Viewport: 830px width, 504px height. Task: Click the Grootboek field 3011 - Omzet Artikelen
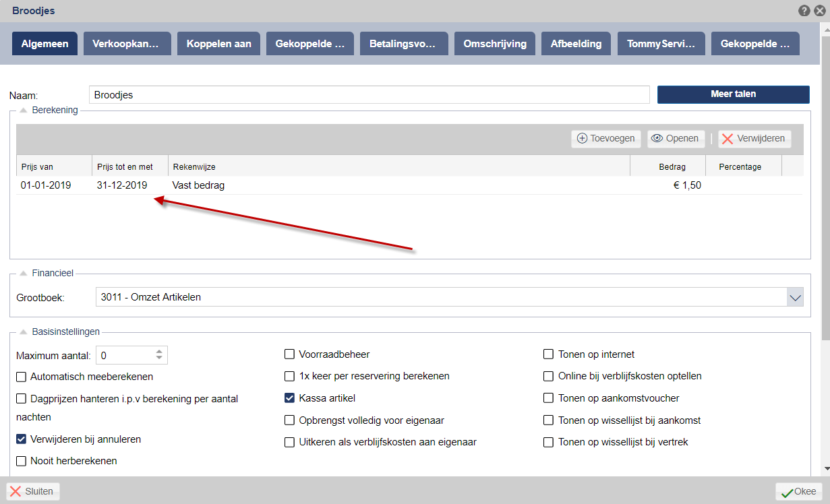pyautogui.click(x=441, y=297)
